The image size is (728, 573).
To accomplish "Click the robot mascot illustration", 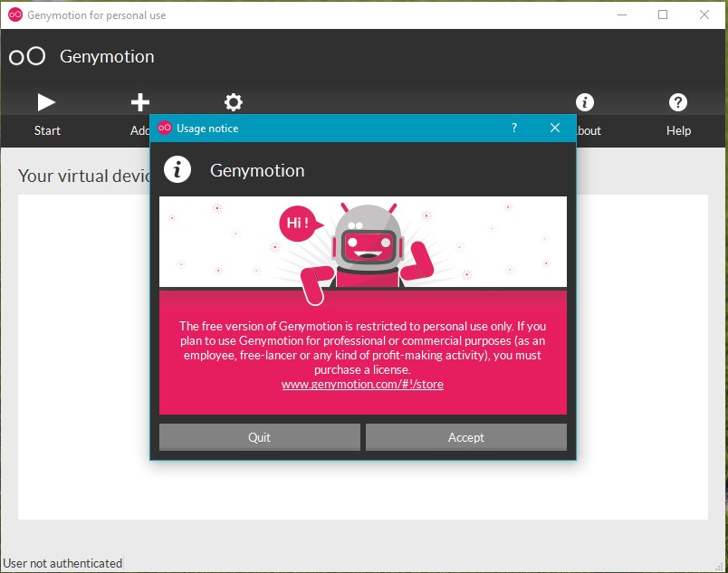I will (x=367, y=253).
